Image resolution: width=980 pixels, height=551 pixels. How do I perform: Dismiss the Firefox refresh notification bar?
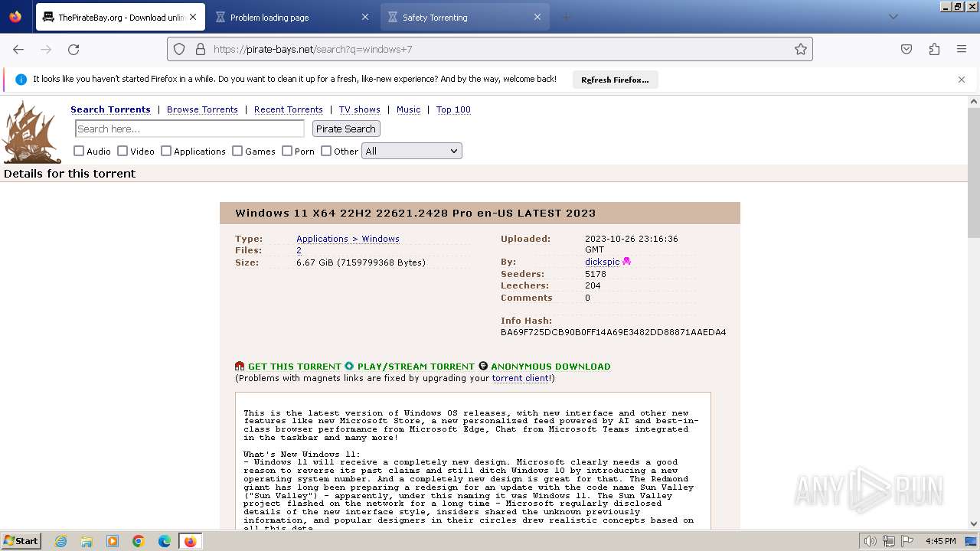[x=962, y=80]
